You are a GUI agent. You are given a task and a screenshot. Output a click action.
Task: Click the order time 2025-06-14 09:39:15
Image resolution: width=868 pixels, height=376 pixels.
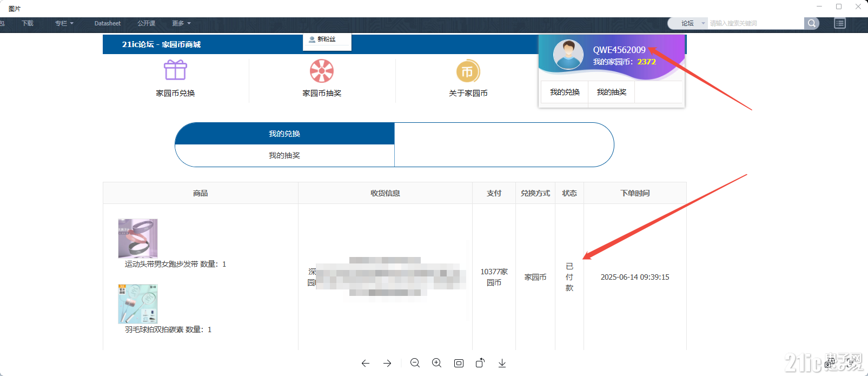click(x=635, y=277)
